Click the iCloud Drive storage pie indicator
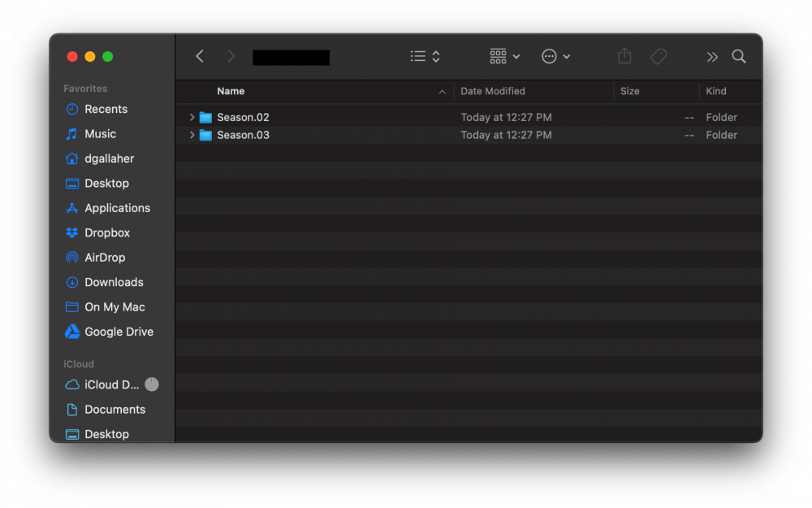812x508 pixels. click(152, 384)
